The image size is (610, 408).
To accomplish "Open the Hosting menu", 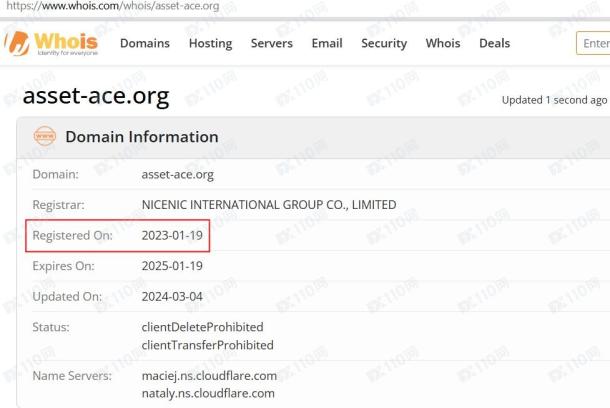I will 210,43.
